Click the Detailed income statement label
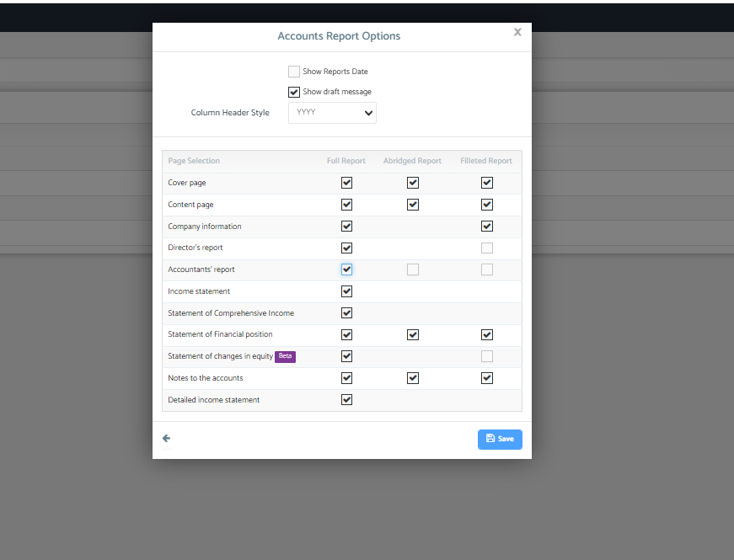This screenshot has height=560, width=734. (x=213, y=400)
